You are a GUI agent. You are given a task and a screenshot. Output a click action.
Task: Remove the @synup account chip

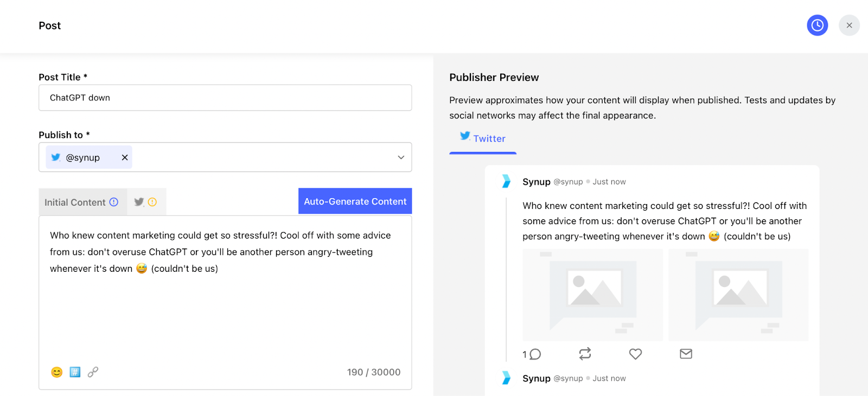[125, 157]
